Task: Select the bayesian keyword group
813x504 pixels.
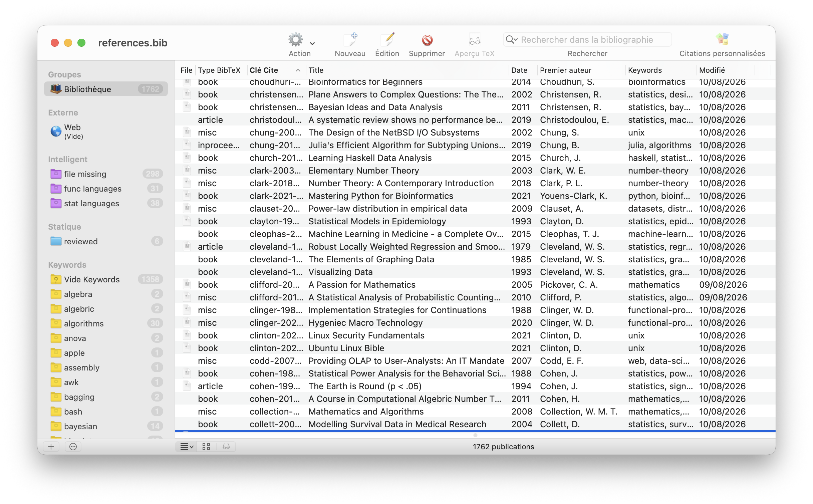Action: (106, 426)
